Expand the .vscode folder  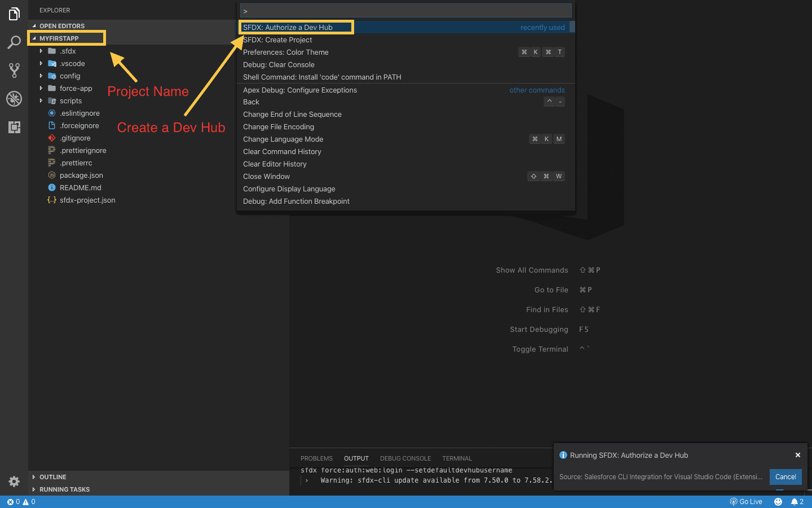(x=41, y=63)
